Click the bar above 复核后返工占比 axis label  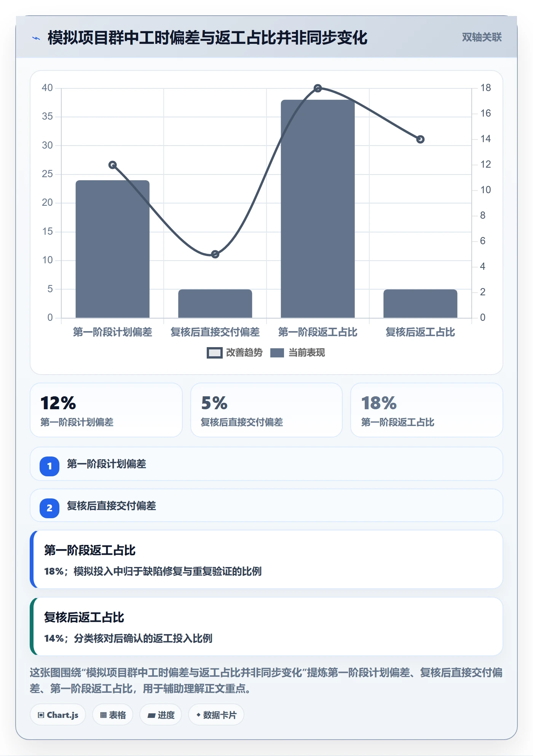420,304
